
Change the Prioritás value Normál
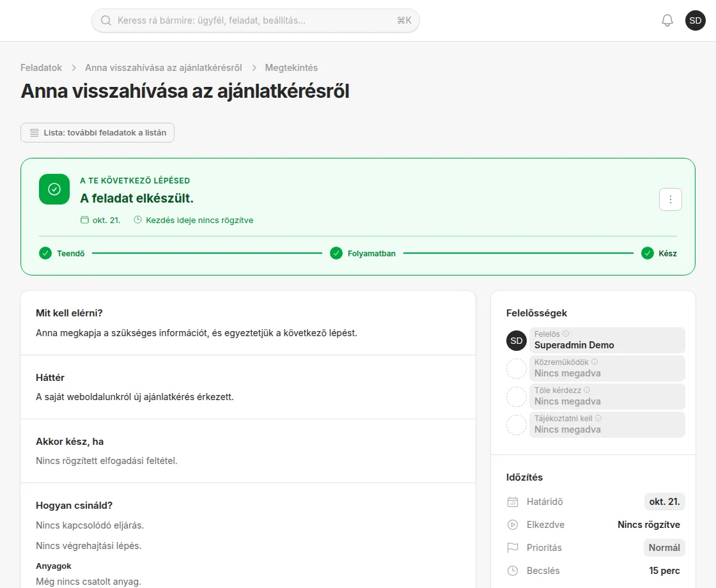point(664,548)
